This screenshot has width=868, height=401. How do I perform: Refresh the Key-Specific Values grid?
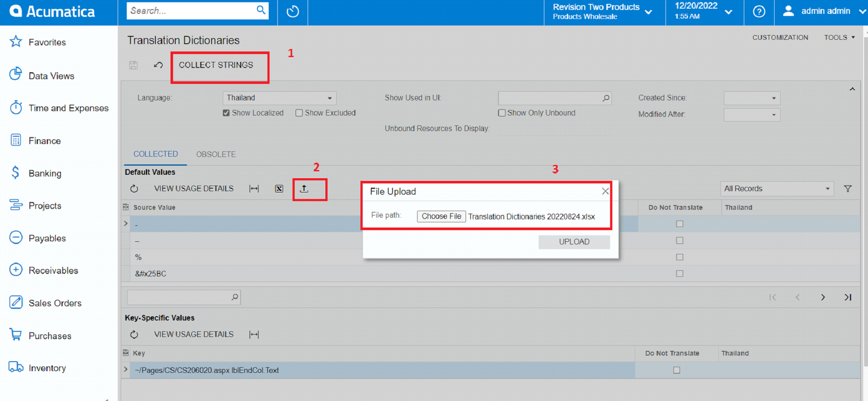(x=134, y=334)
